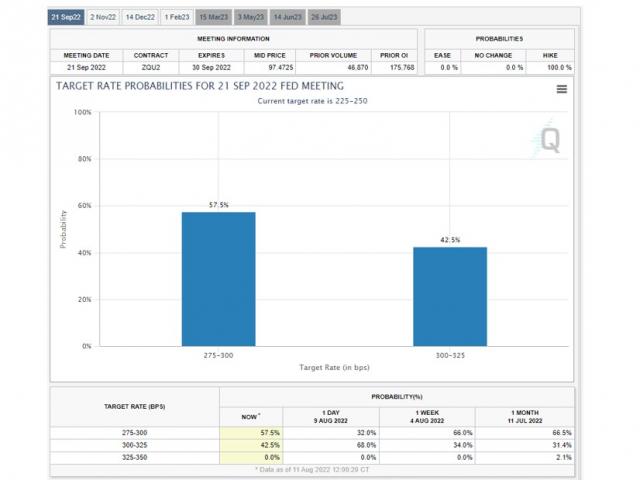Click the 1 WEEK column header
Viewport: 640px width, 480px height.
coord(427,416)
